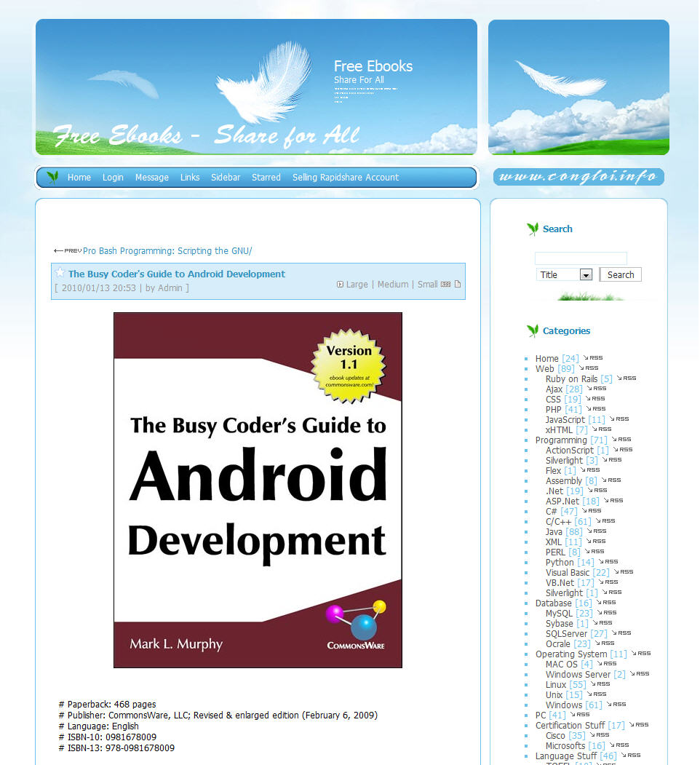Open Selling Rapidshare Account page
This screenshot has height=765, width=700.
346,178
